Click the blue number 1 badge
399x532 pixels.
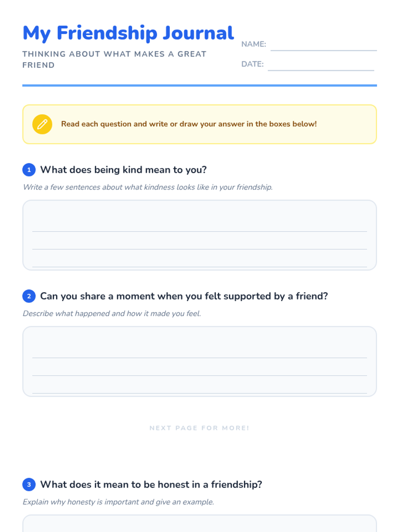pyautogui.click(x=29, y=170)
